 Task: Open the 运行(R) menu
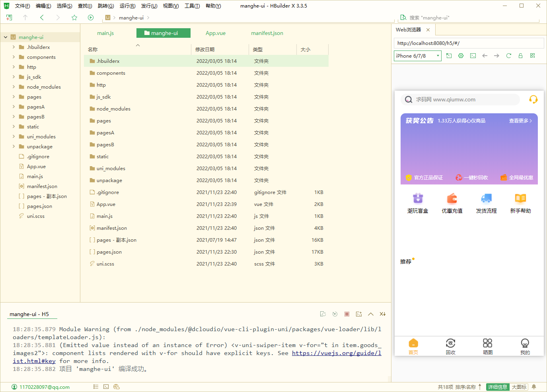pyautogui.click(x=127, y=6)
